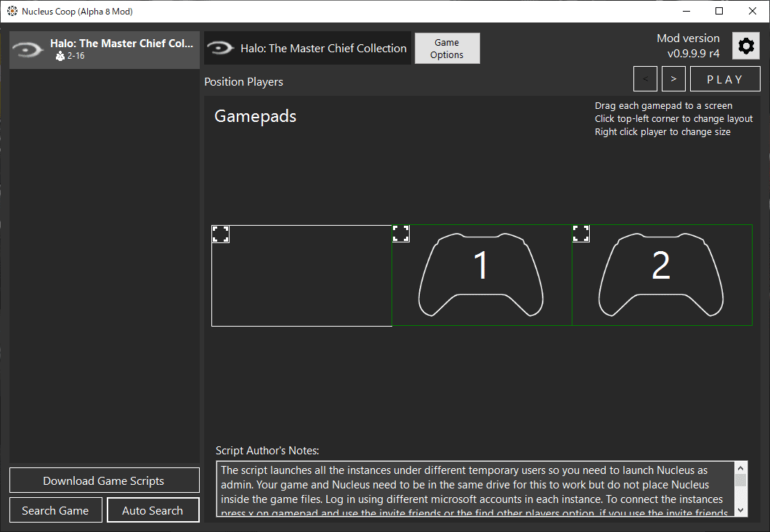770x532 pixels.
Task: Click the 'Script Author's Notes:' label
Action: [x=267, y=451]
